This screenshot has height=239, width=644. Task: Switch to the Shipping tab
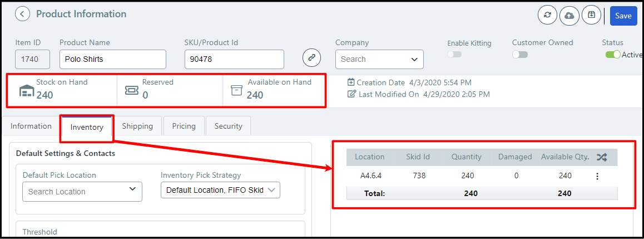(x=137, y=126)
